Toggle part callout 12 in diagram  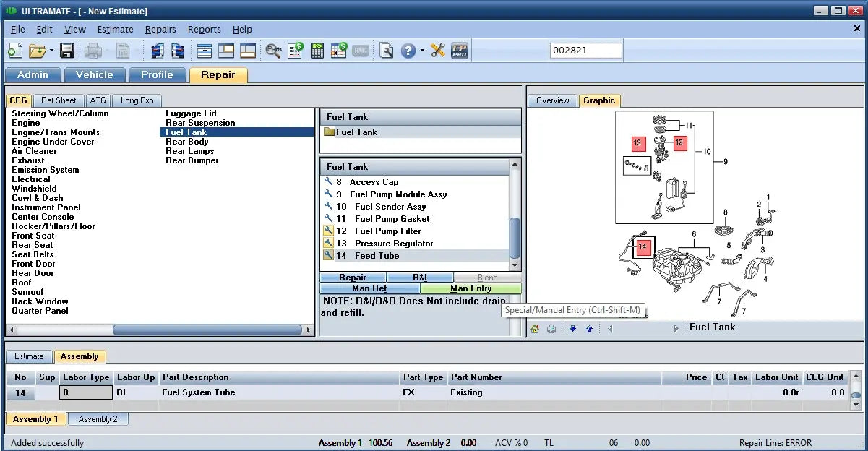tap(679, 143)
